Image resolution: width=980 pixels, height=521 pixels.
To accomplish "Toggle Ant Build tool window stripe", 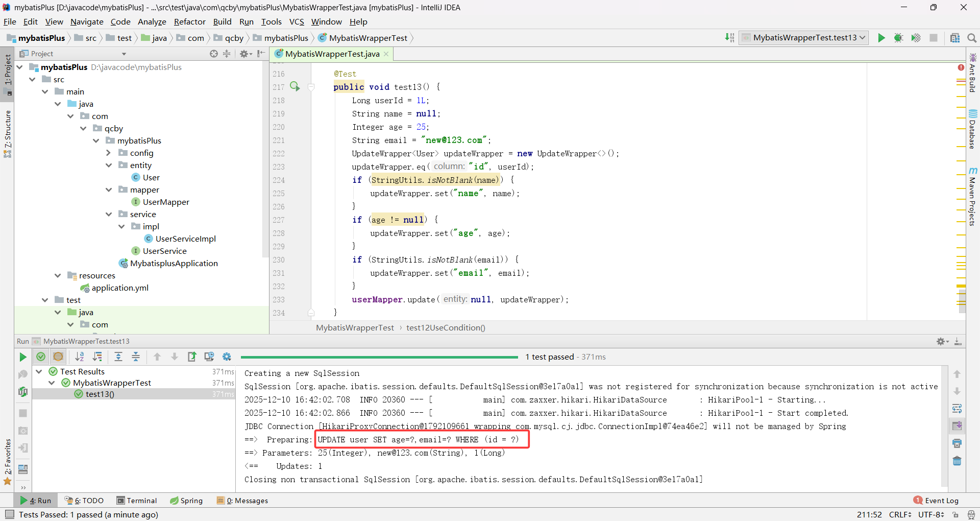I will click(973, 73).
